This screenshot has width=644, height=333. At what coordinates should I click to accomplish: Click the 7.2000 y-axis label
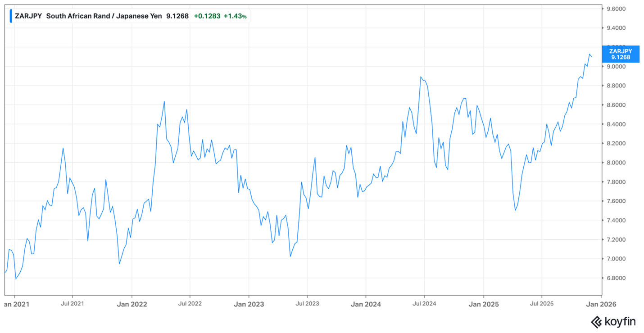(617, 239)
